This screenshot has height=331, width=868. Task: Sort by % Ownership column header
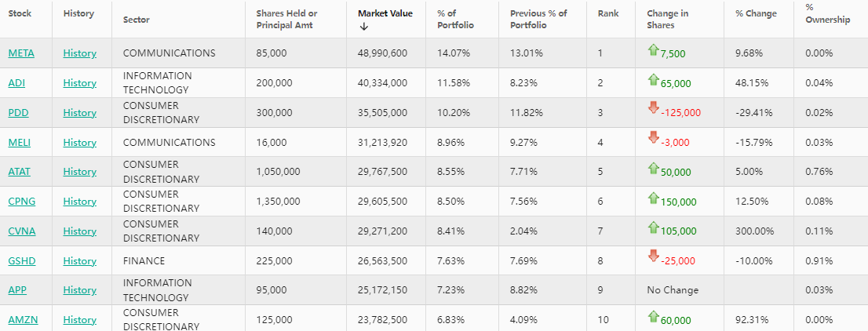coord(827,13)
